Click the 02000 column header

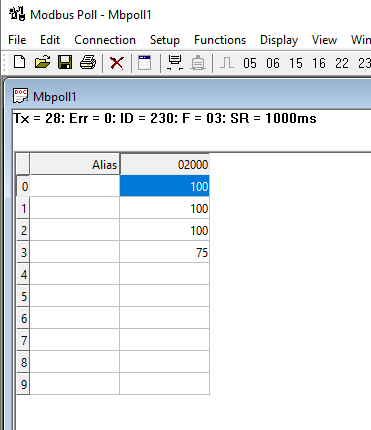[x=165, y=164]
